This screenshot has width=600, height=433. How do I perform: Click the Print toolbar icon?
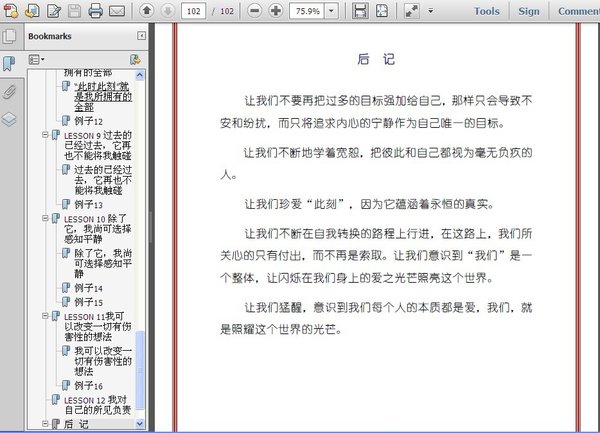95,11
